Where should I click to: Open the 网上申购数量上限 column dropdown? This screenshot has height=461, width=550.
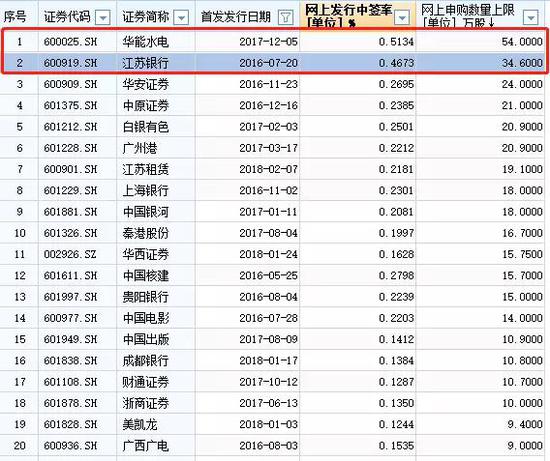click(x=531, y=17)
